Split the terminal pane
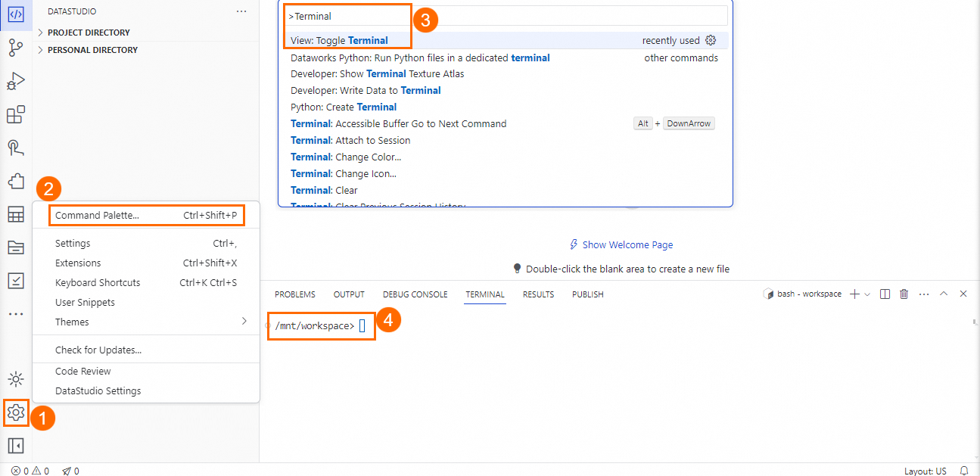The image size is (980, 476). pos(885,294)
